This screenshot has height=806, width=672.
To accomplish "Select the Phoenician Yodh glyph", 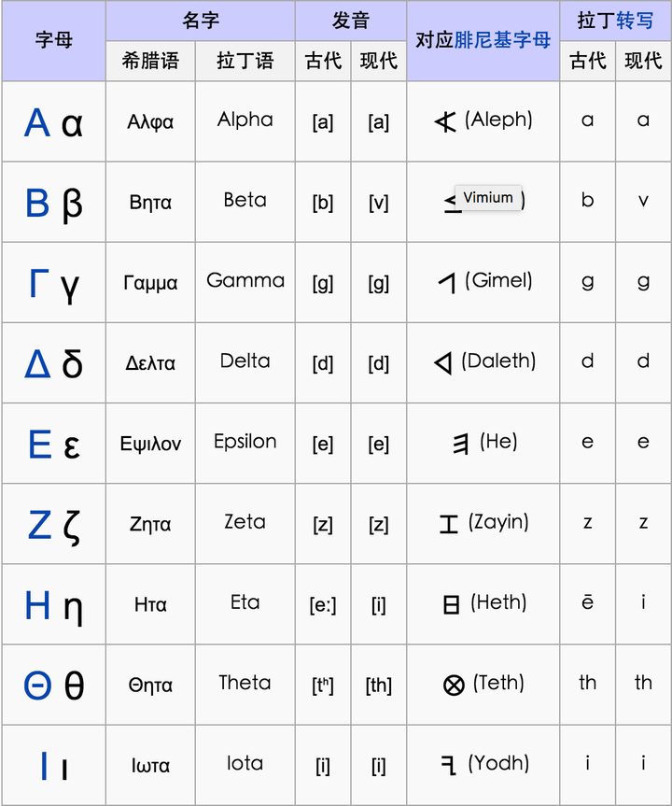I will click(449, 767).
